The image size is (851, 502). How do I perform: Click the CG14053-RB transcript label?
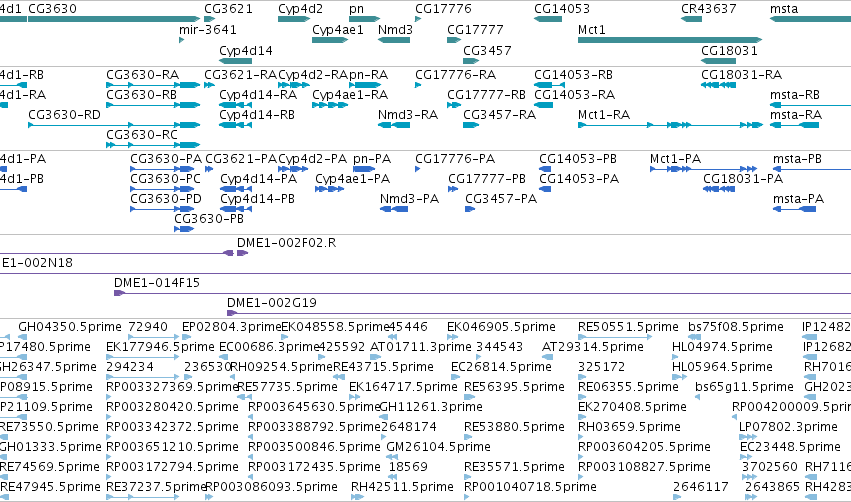click(x=574, y=74)
